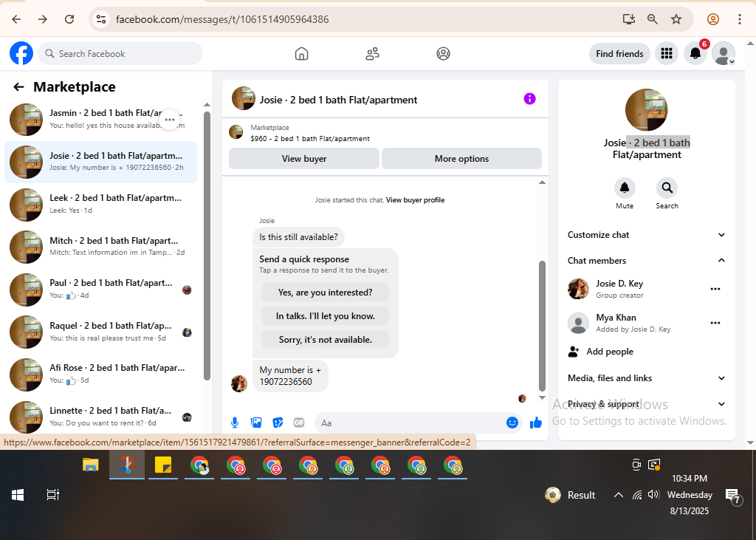
Task: Click the "Is this still available?" message
Action: tap(298, 237)
